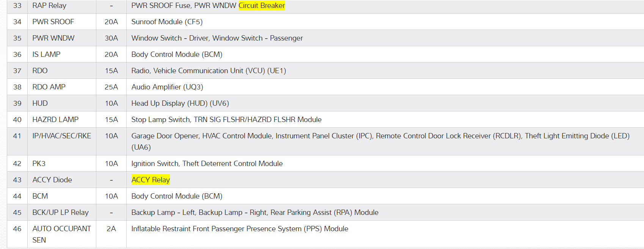Select the "ACCY Diode" name cell
644x249 pixels.
point(52,180)
